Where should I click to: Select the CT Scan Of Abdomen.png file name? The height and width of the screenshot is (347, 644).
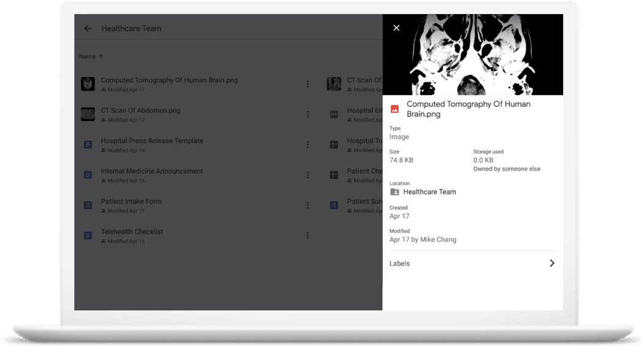point(140,110)
